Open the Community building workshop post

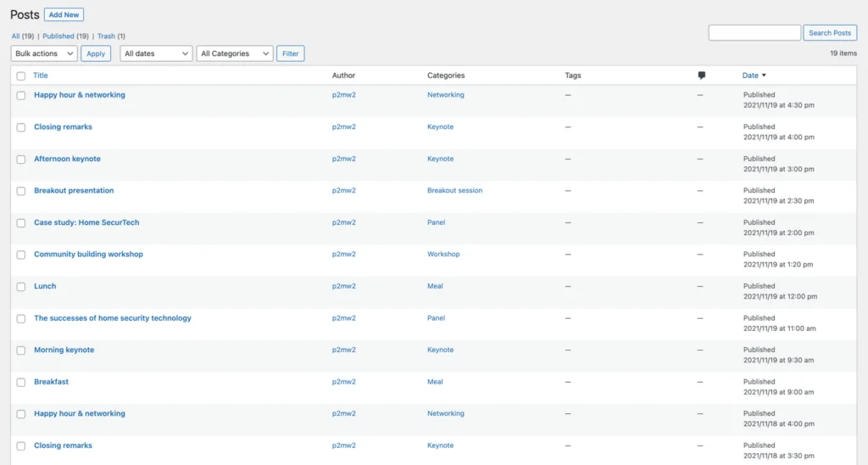click(x=88, y=255)
